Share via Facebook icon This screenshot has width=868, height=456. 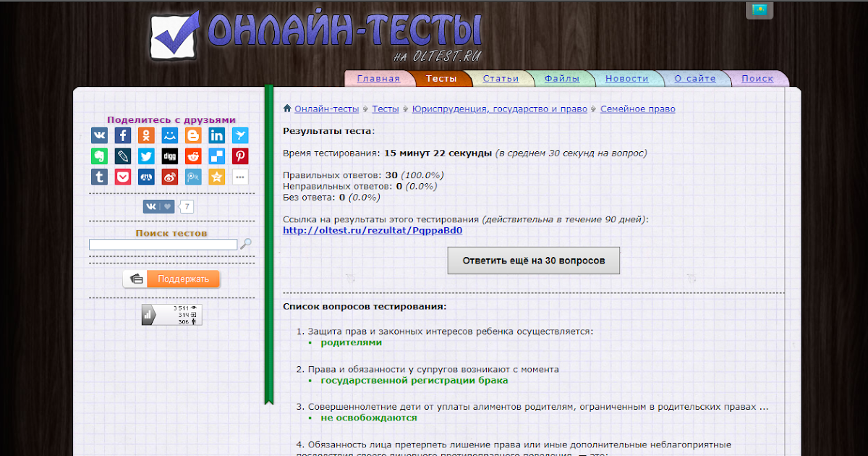tap(123, 135)
